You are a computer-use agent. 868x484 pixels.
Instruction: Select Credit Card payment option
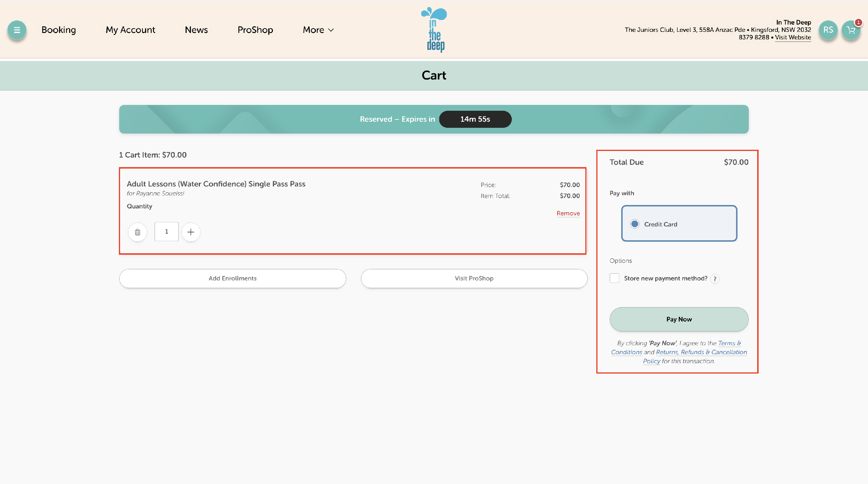coord(635,224)
